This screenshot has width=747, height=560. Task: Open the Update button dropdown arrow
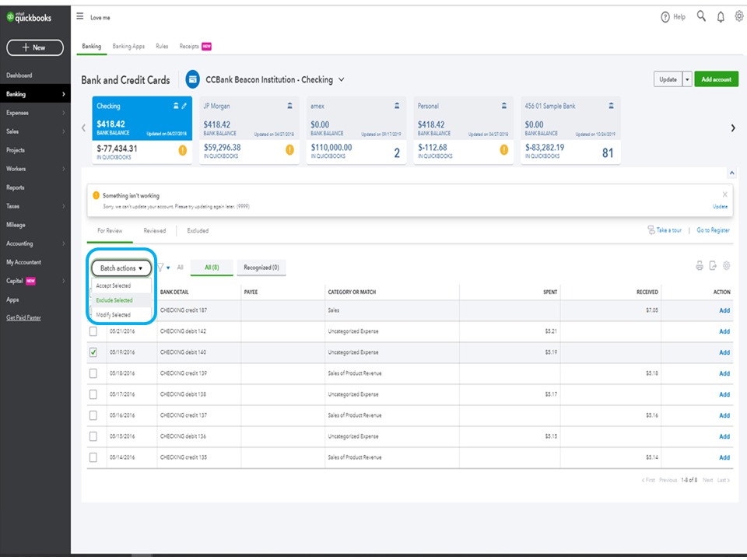[686, 79]
